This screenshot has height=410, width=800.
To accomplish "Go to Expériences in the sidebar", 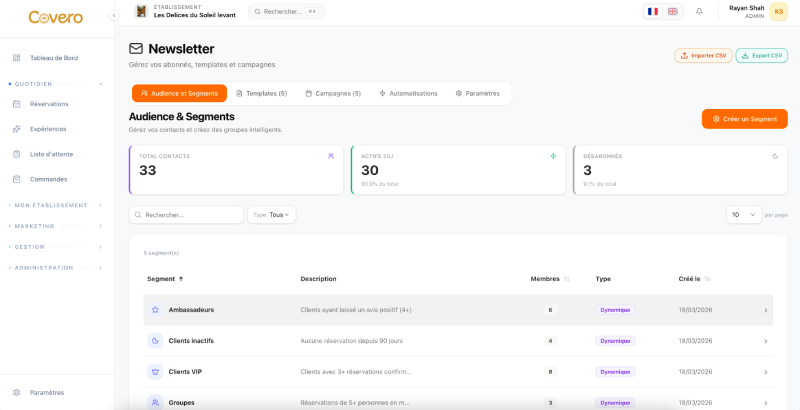I will (48, 129).
